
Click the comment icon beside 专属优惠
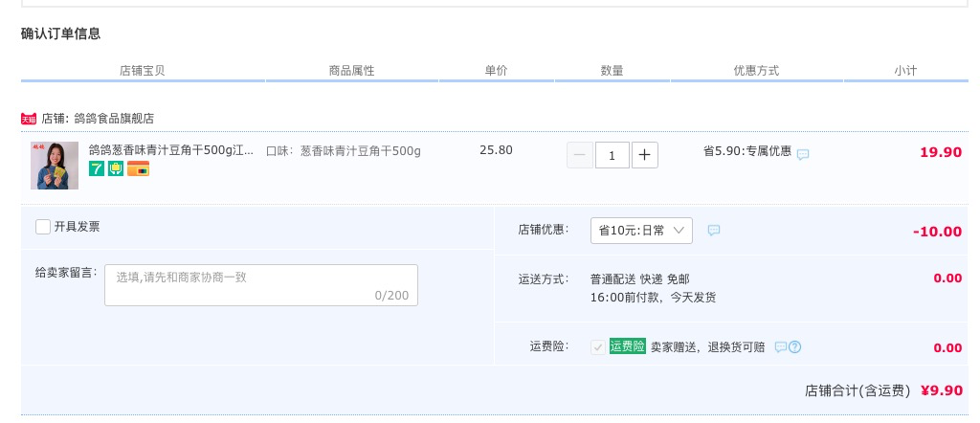click(x=803, y=154)
